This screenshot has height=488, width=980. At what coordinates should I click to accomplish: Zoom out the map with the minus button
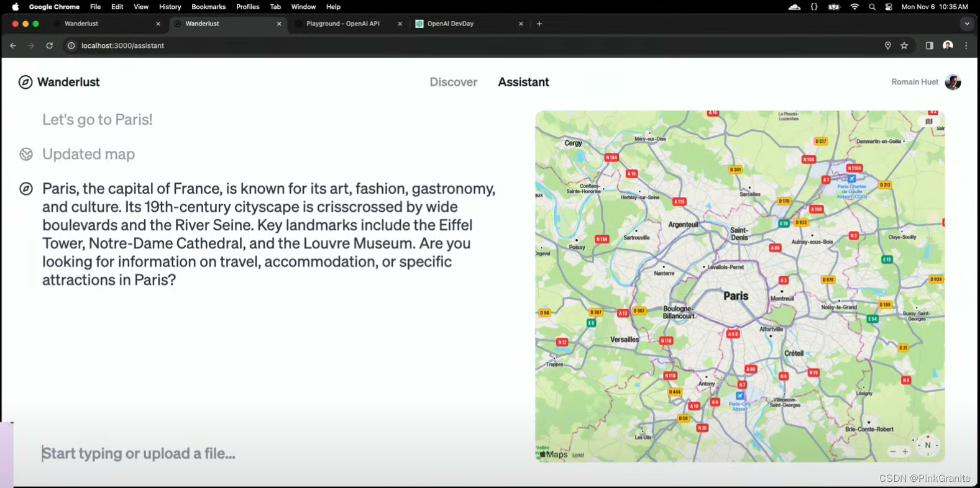pos(893,451)
